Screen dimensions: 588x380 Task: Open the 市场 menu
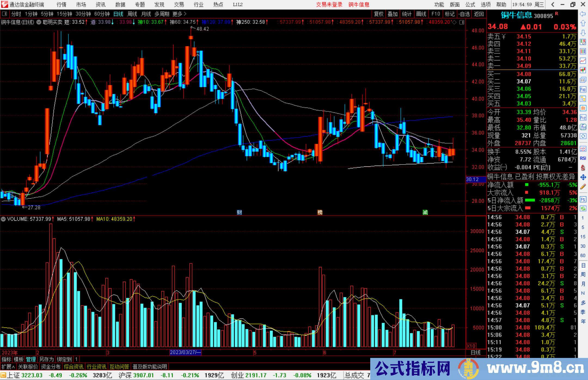point(81,5)
